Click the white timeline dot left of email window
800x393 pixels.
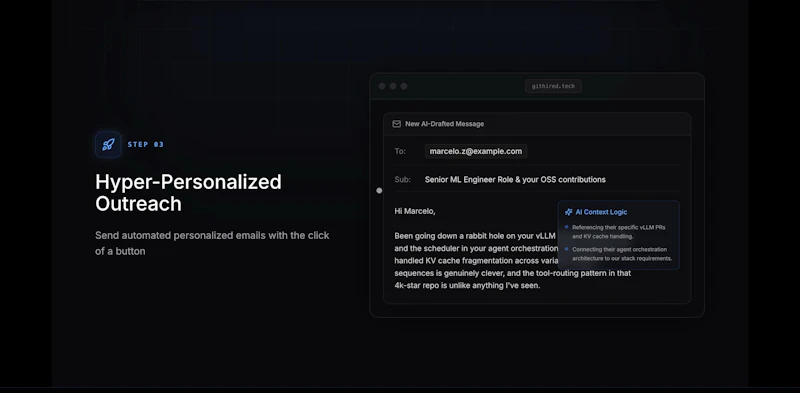pos(379,190)
